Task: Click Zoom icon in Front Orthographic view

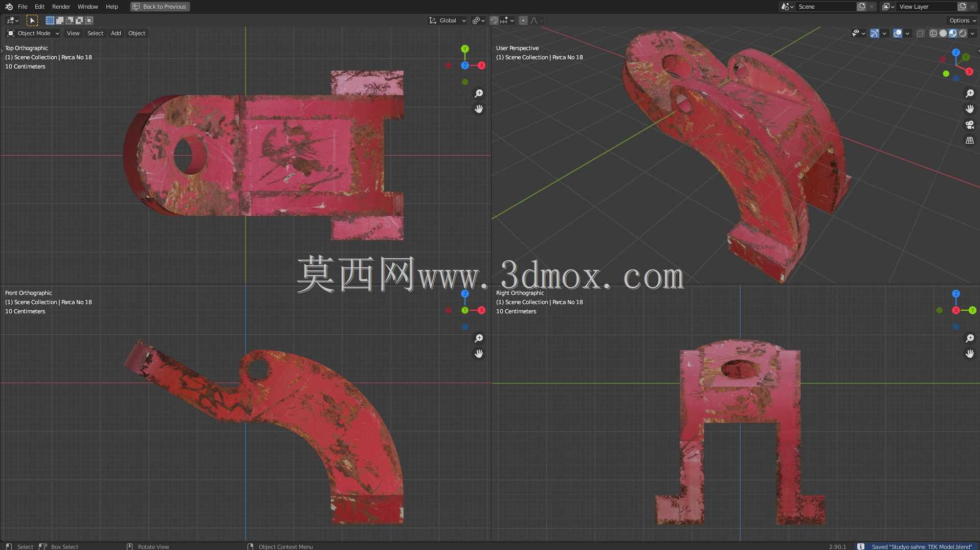Action: click(x=479, y=338)
